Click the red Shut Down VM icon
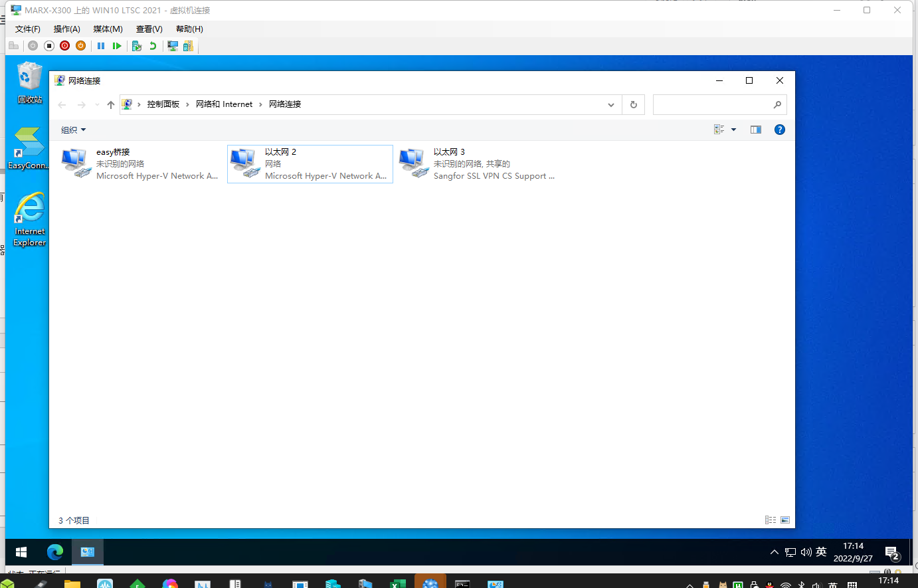The width and height of the screenshot is (918, 588). (64, 46)
